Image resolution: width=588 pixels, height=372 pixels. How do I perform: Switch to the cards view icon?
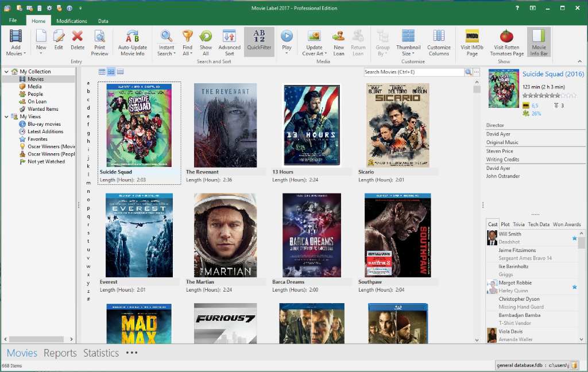tap(121, 72)
